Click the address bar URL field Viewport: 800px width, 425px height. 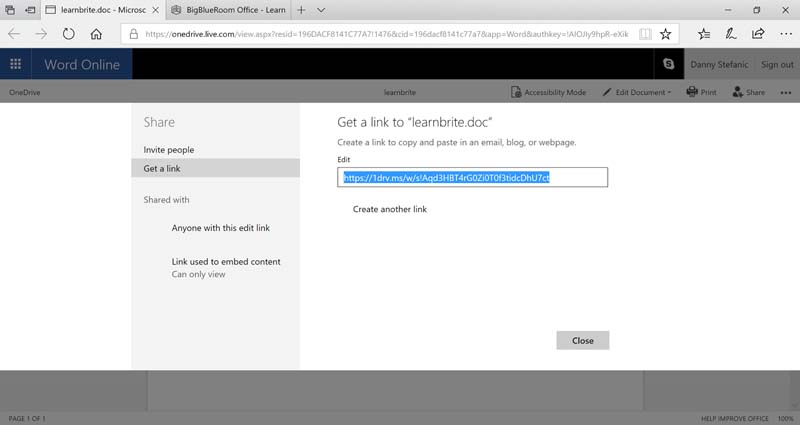(387, 34)
